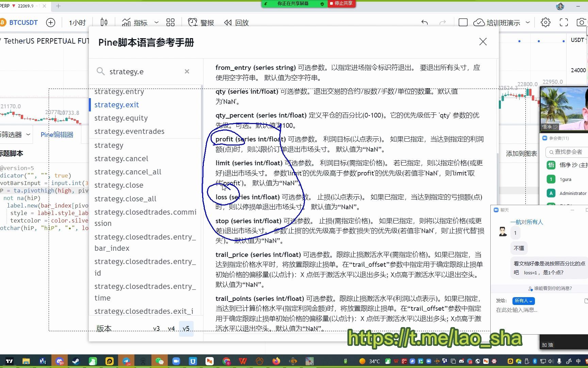Switch to the Pine编辑器 tab

[57, 134]
